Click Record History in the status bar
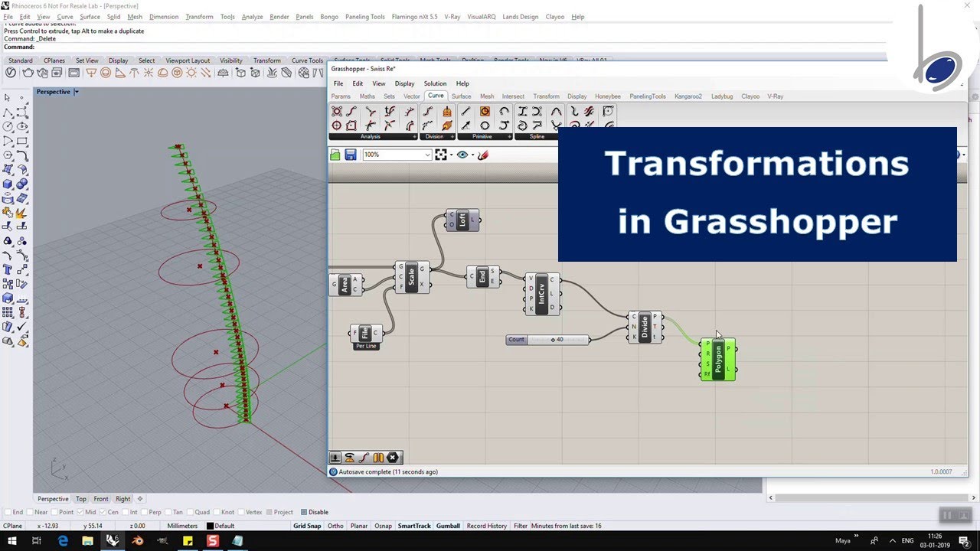Viewport: 980px width, 551px height. pos(487,526)
